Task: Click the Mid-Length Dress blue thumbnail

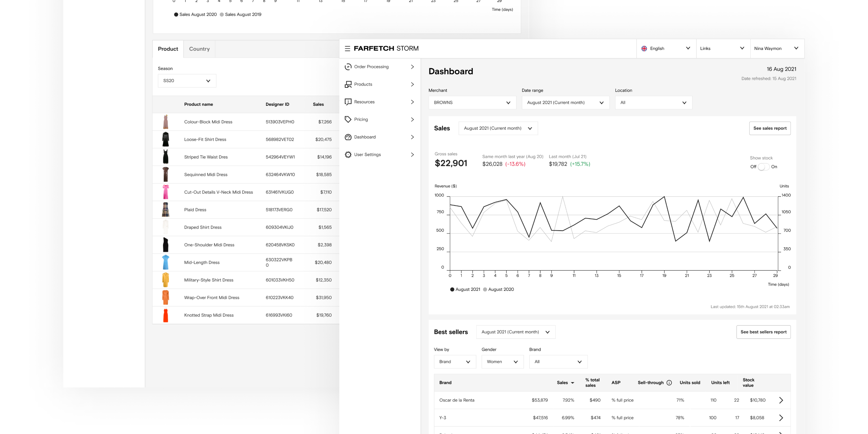Action: point(165,262)
